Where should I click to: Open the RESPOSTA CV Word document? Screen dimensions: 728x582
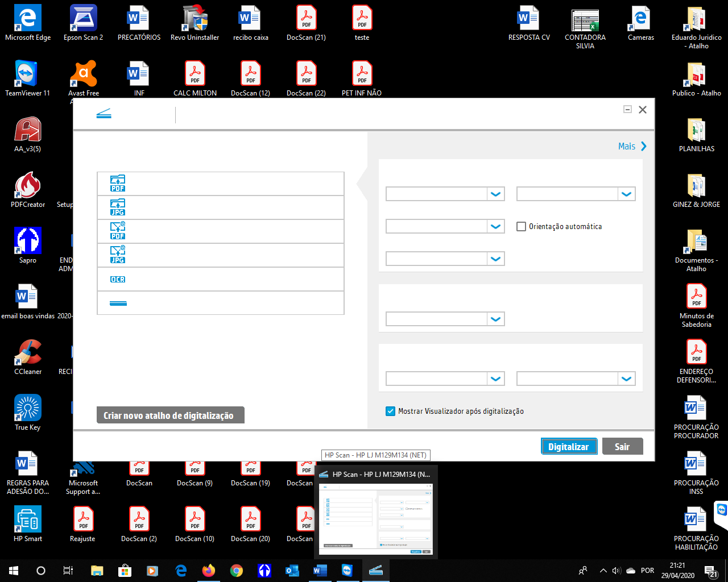click(x=530, y=23)
